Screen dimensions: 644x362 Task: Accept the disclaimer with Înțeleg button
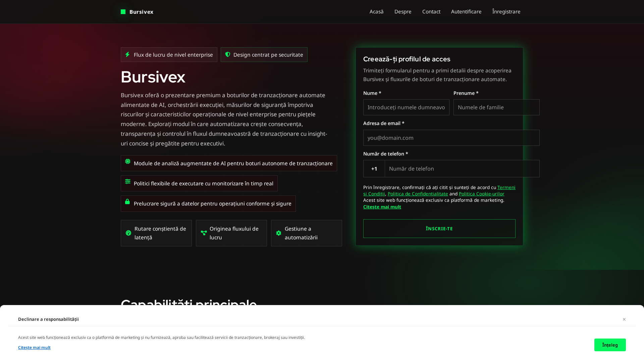click(610, 345)
